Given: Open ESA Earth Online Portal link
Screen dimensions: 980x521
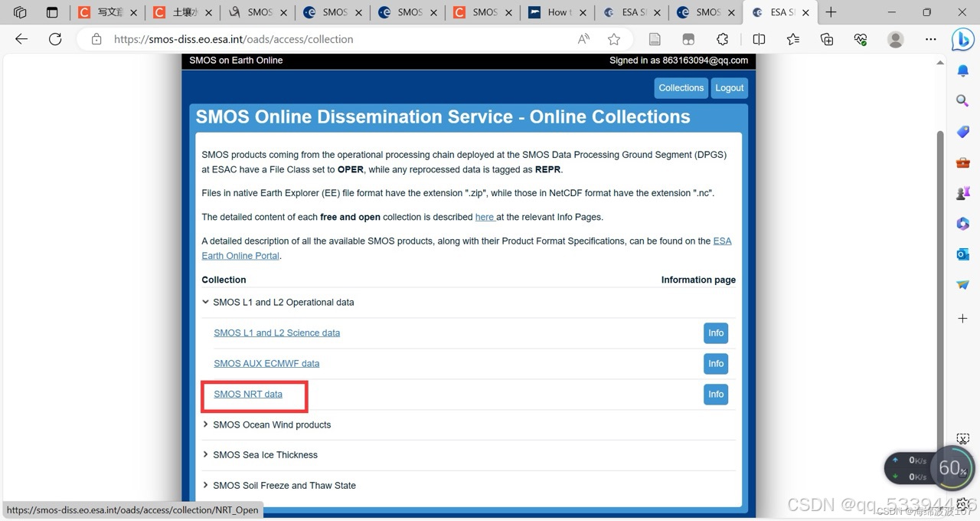Looking at the screenshot, I should (x=466, y=248).
